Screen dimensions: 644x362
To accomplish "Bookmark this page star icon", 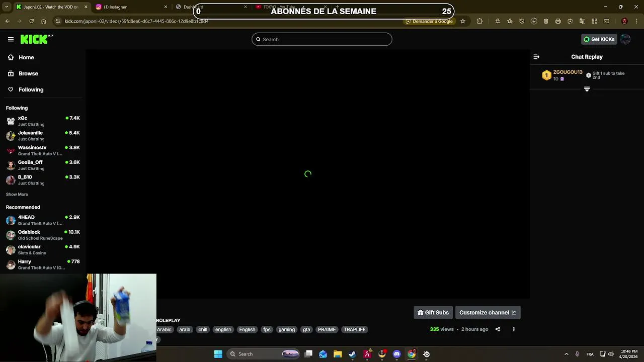I will 463,21.
